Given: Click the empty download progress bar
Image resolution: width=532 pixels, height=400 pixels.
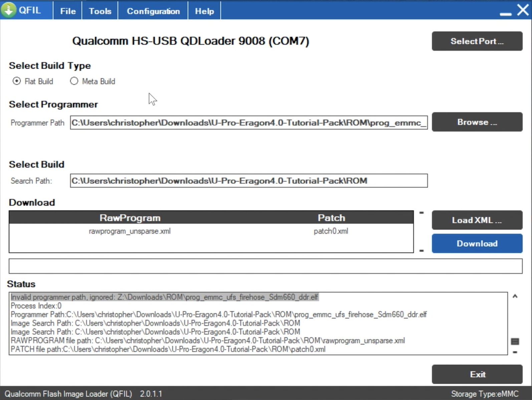Looking at the screenshot, I should click(x=265, y=266).
